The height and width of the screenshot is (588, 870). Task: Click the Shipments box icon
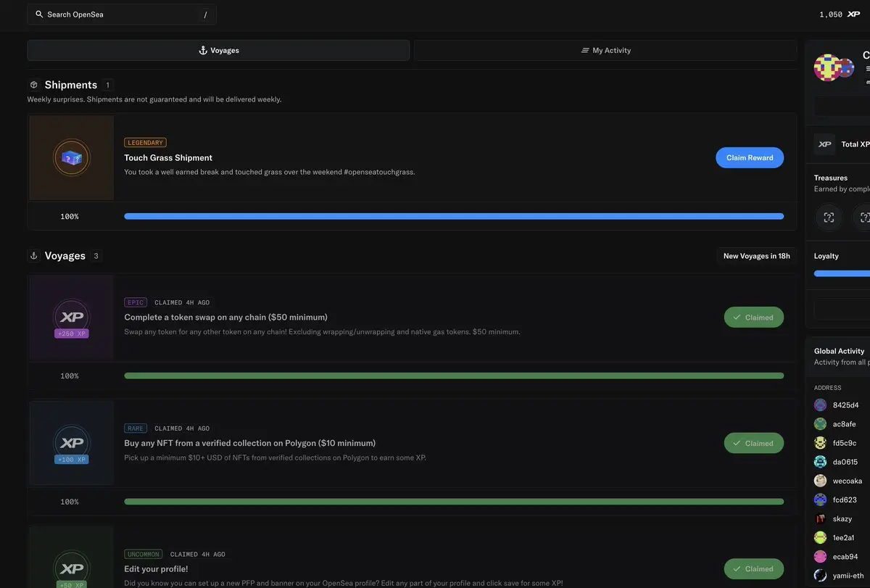click(33, 85)
